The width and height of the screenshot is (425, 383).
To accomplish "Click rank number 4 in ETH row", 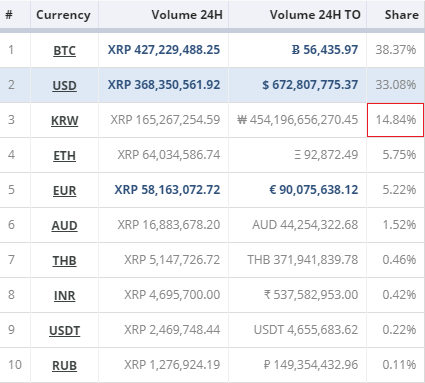I will (x=11, y=155).
